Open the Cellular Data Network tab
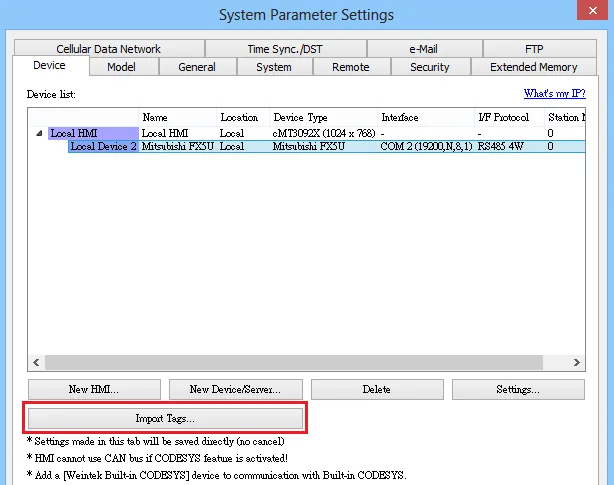This screenshot has width=614, height=485. pos(109,49)
